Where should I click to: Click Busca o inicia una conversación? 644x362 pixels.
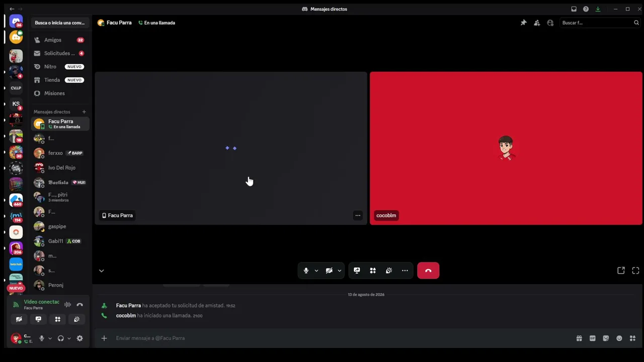point(60,23)
